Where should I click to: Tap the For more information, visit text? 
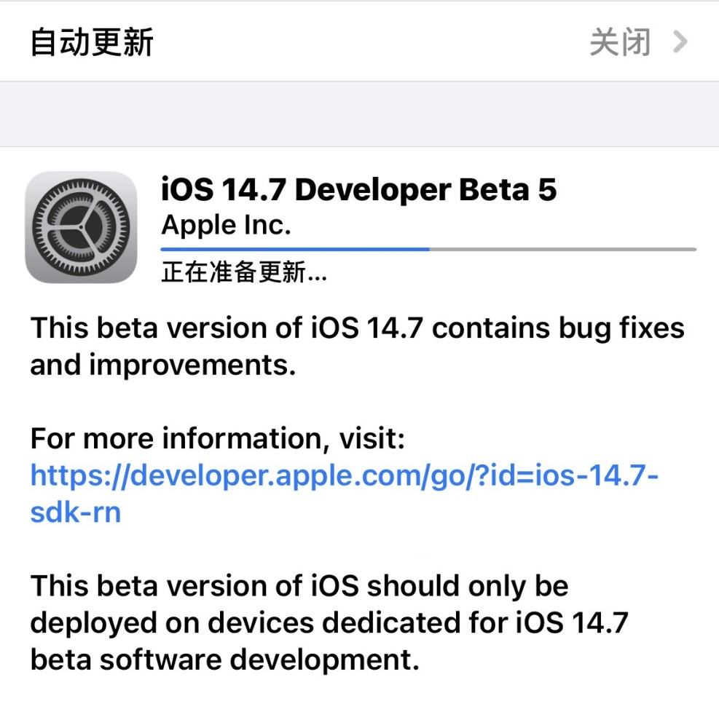pyautogui.click(x=217, y=438)
